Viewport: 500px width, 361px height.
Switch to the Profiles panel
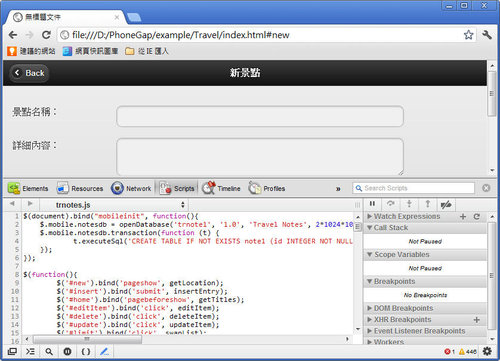[267, 188]
